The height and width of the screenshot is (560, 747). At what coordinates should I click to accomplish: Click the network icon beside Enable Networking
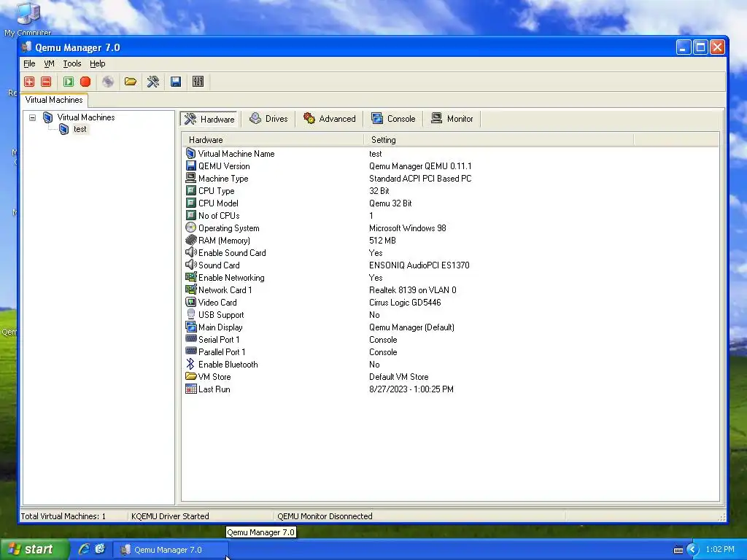pyautogui.click(x=190, y=277)
